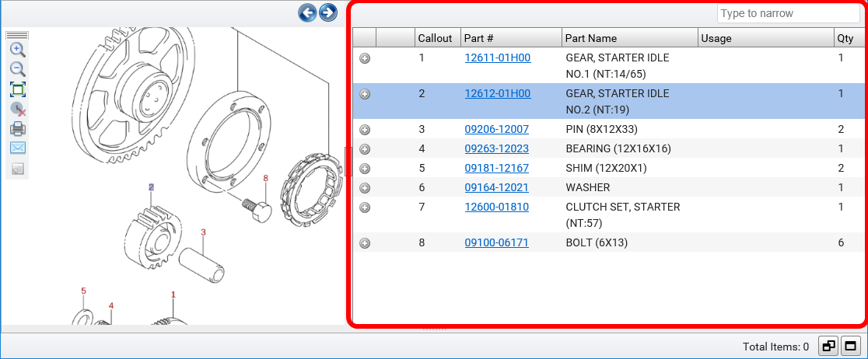
Task: Expand the PIN (8X12X33) row
Action: 365,130
